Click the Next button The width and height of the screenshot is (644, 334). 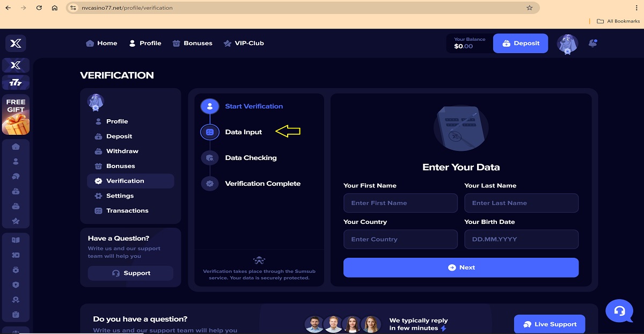[461, 267]
